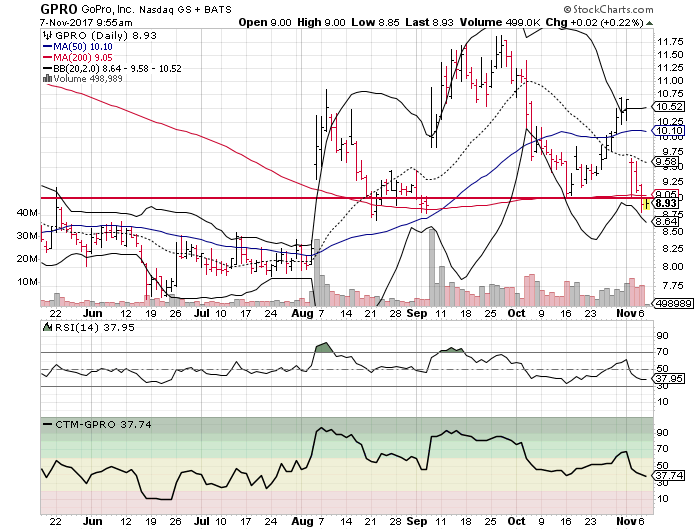Click the candlestick icon beside GPRO (Daily)
The image size is (700, 530).
(x=47, y=35)
